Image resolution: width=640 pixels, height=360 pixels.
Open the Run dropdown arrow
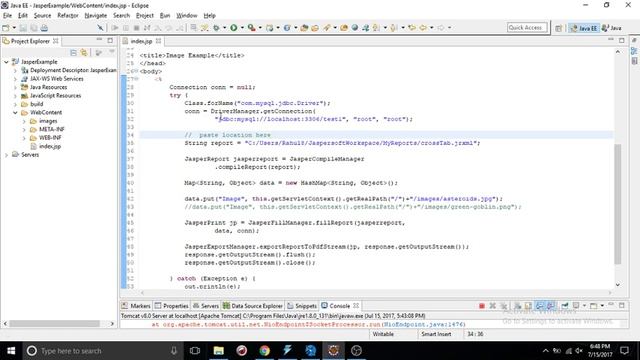point(242,28)
